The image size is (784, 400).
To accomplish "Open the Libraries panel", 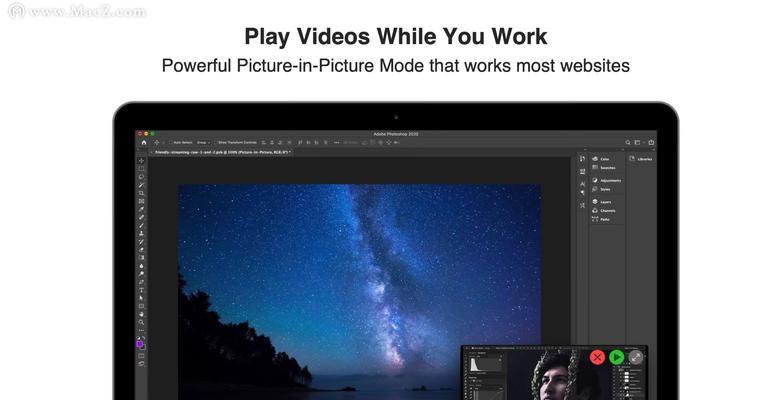I will coord(641,159).
